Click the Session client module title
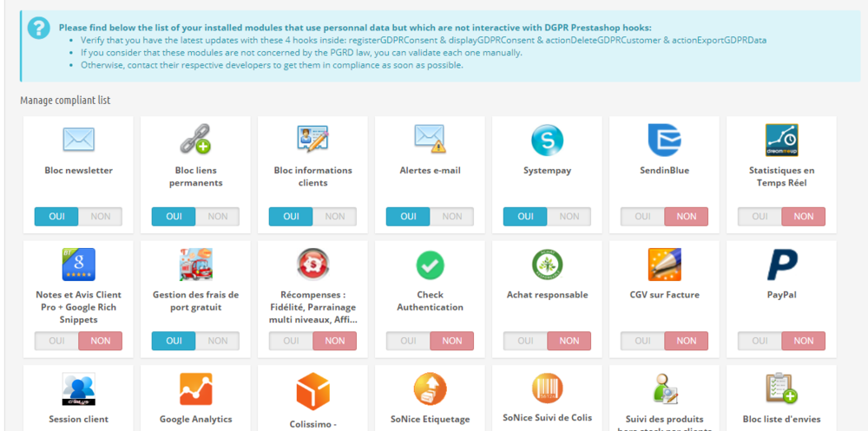Viewport: 868px width, 431px height. coord(79,420)
